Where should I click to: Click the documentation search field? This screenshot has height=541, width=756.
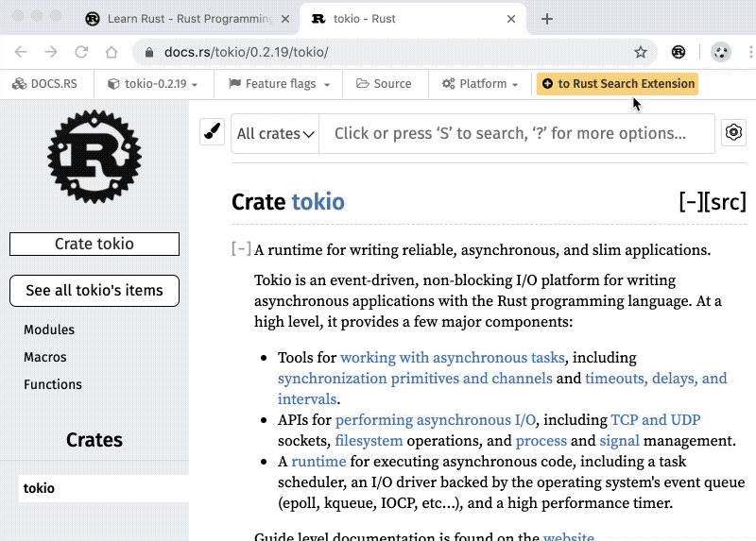pyautogui.click(x=516, y=133)
